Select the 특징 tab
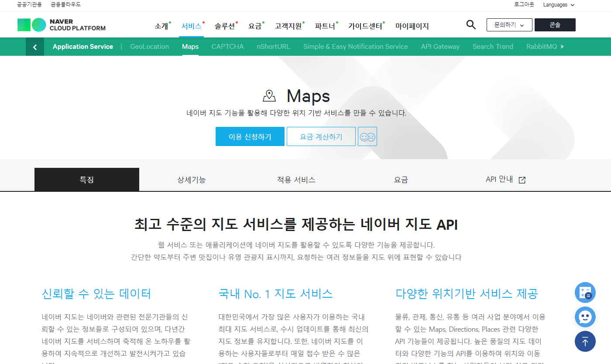 pyautogui.click(x=87, y=180)
